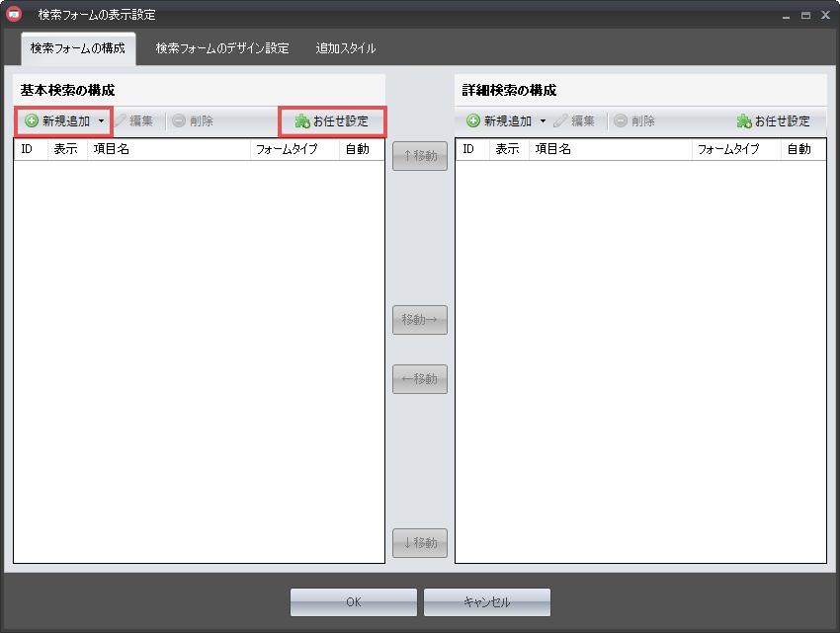Image resolution: width=840 pixels, height=633 pixels.
Task: Click 削除 minus icon in detailed search toolbar
Action: click(x=620, y=121)
